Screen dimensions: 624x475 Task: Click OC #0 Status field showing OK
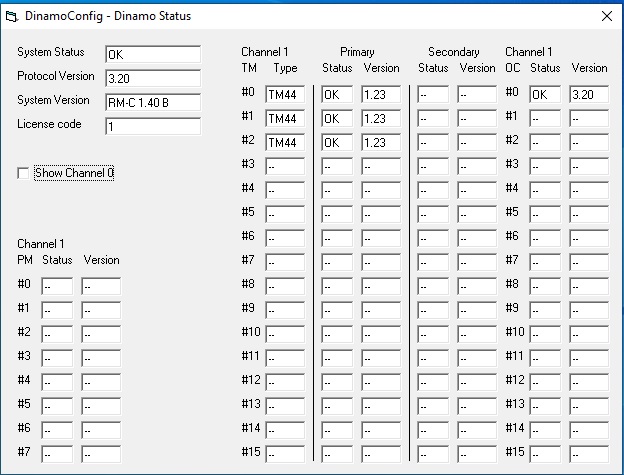(546, 95)
